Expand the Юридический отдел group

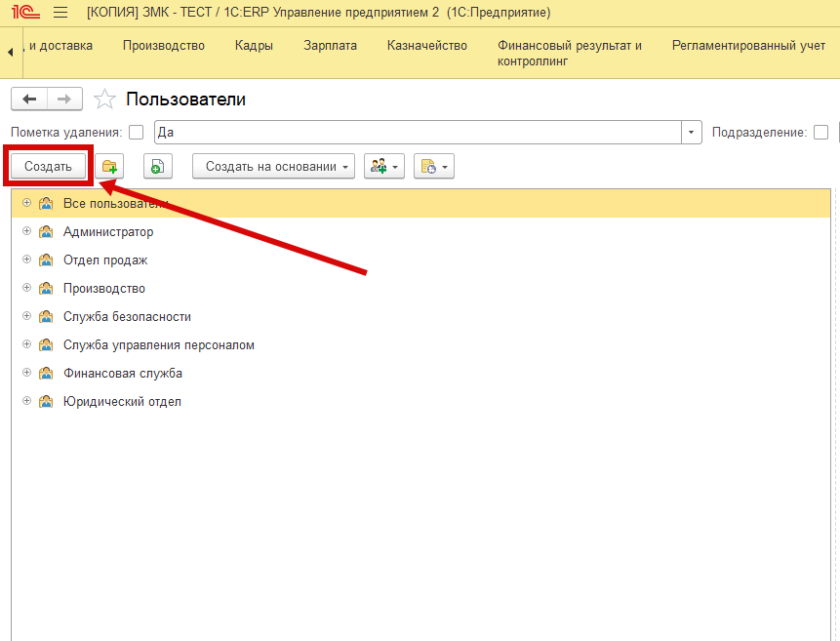coord(26,401)
